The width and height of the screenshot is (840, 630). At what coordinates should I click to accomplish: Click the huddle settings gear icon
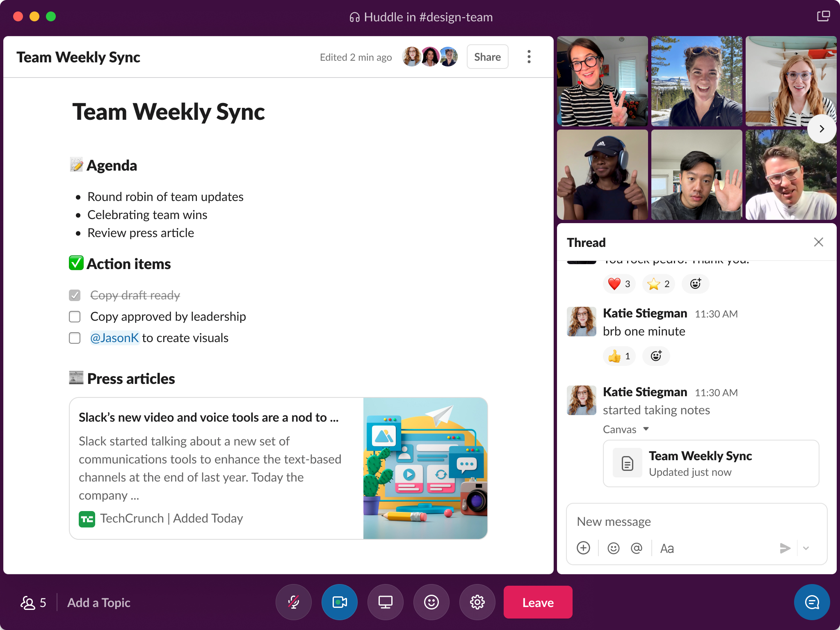477,602
